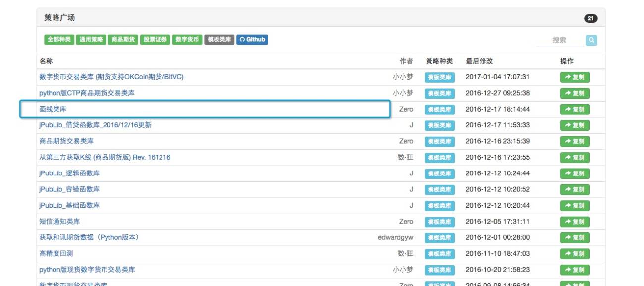Open python版现货数字货币交易类库 link
This screenshot has width=644, height=286.
pos(87,270)
